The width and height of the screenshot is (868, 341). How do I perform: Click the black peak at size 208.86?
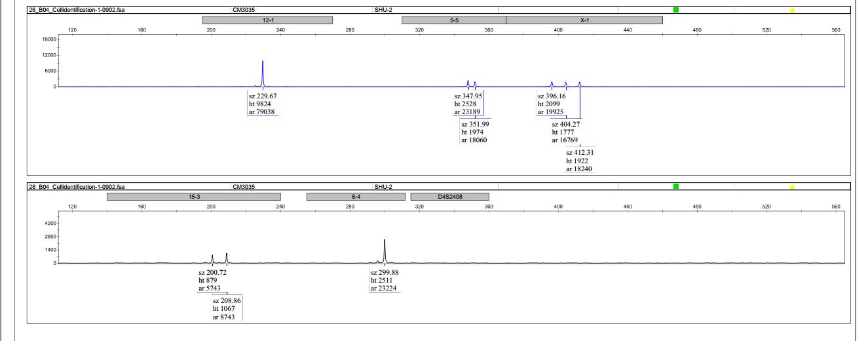click(227, 258)
